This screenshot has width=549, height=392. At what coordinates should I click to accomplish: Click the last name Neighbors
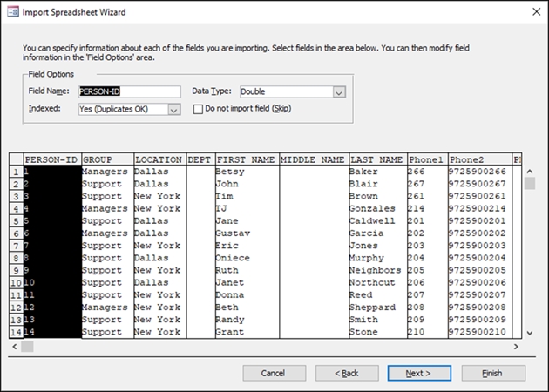pos(375,270)
